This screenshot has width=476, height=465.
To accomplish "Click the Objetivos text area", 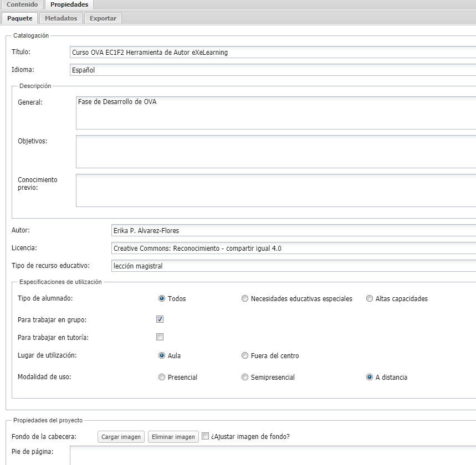I will pos(275,152).
